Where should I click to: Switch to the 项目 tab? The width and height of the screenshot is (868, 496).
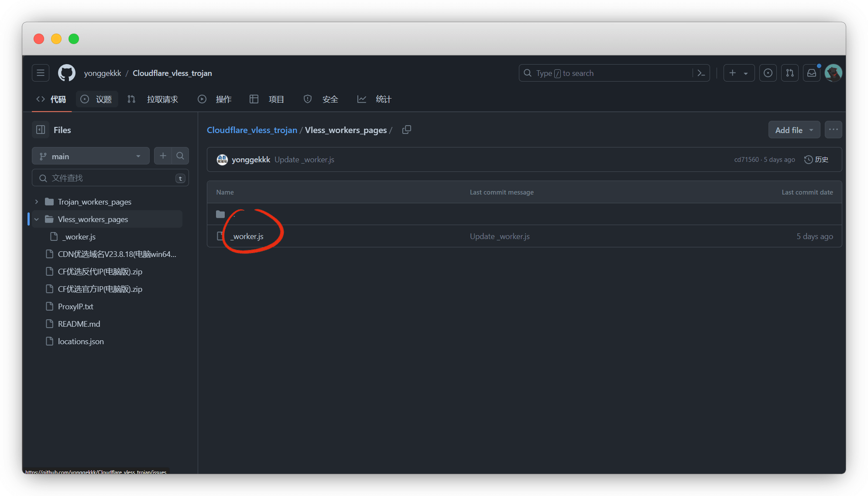[267, 99]
